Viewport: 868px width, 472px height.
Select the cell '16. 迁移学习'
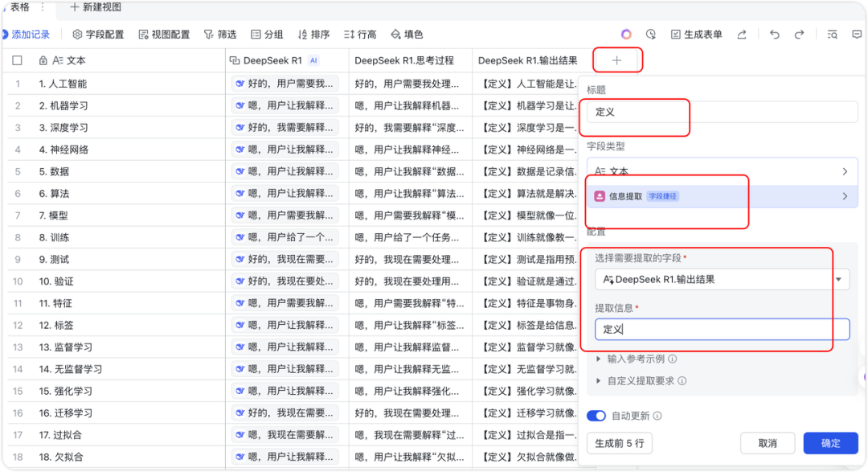tap(127, 413)
